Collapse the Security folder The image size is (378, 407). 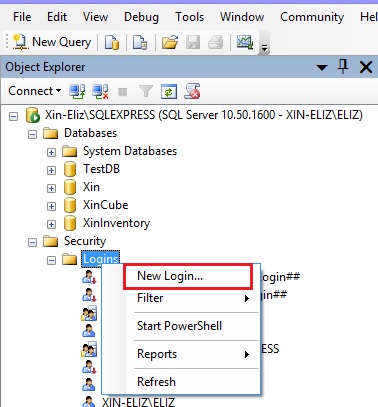32,242
